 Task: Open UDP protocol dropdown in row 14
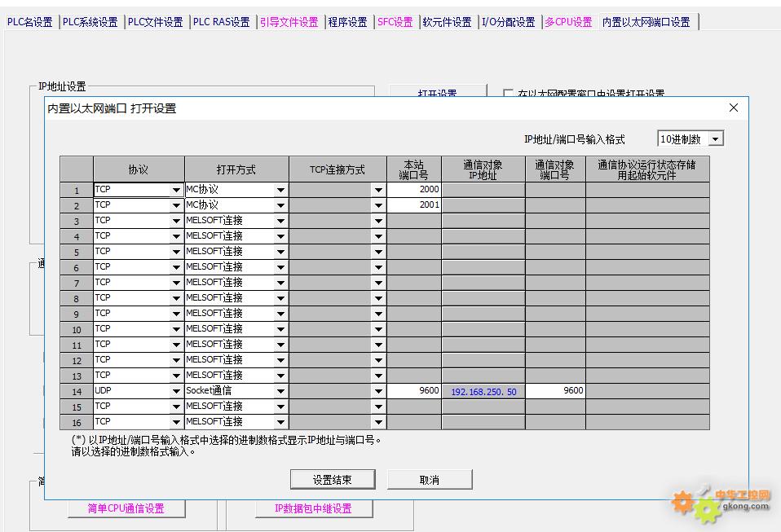(x=176, y=391)
